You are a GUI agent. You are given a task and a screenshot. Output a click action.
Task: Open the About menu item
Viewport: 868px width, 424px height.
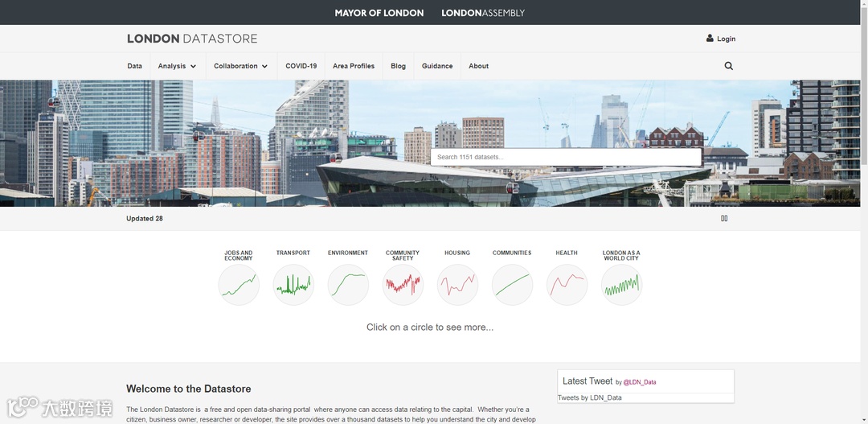point(479,66)
